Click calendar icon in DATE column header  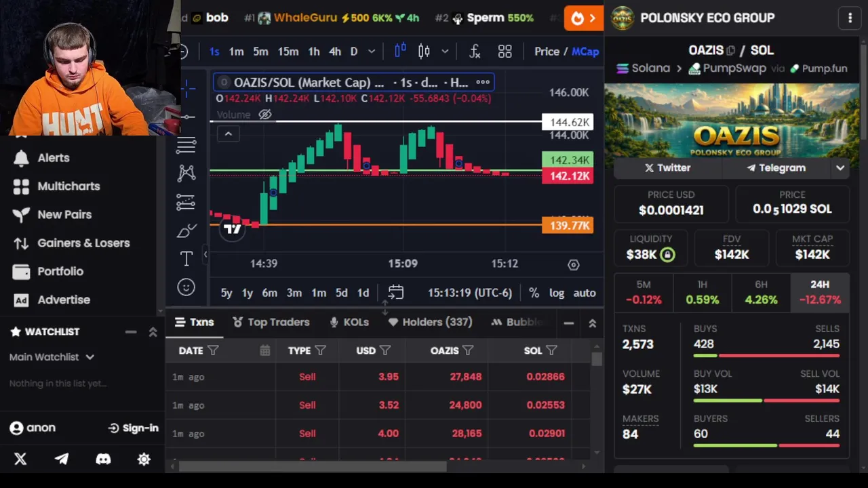[x=264, y=350]
